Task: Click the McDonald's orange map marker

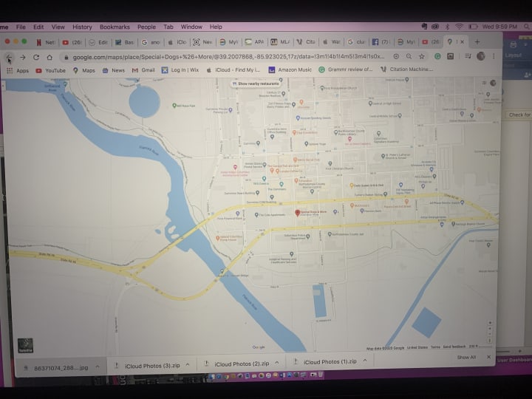Action: (352, 205)
